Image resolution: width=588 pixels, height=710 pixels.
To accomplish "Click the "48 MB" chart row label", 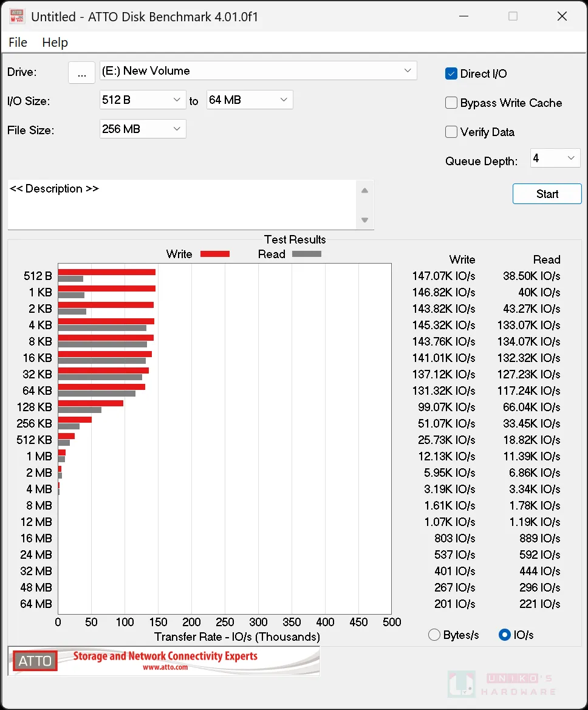I will [x=36, y=587].
